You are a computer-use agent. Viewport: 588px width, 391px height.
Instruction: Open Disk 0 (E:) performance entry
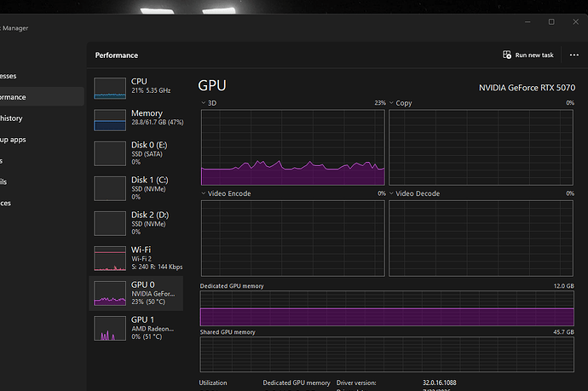tap(136, 153)
